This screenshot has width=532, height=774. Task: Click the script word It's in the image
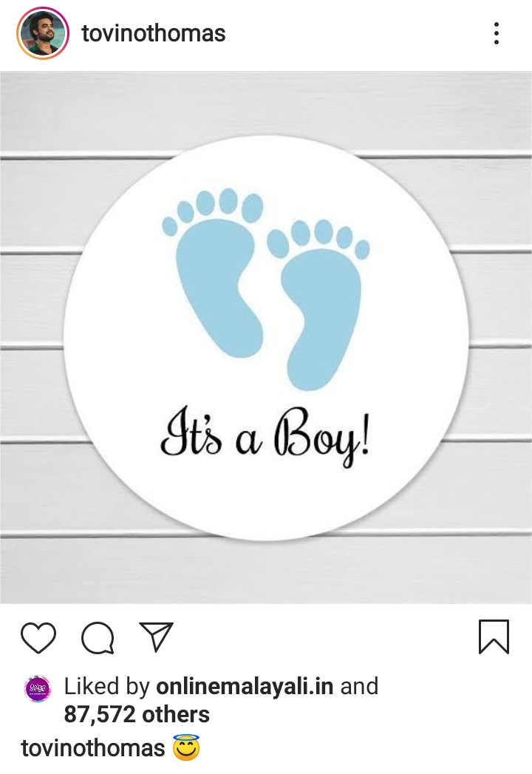point(191,432)
